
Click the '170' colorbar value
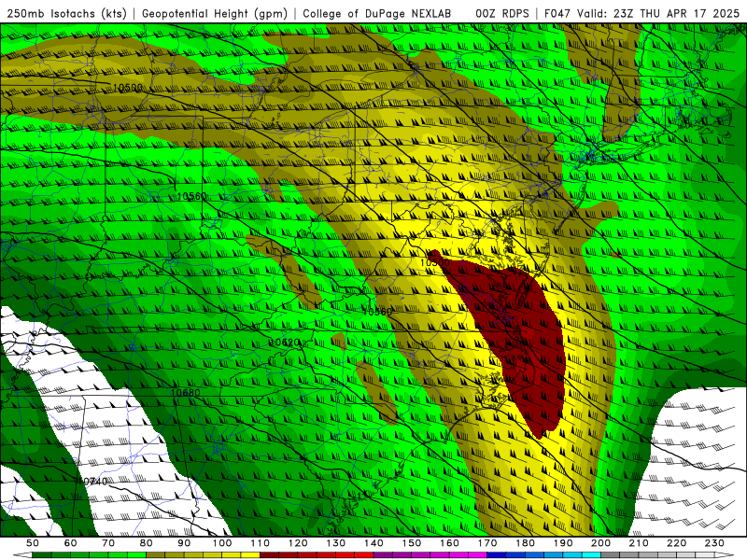487,543
